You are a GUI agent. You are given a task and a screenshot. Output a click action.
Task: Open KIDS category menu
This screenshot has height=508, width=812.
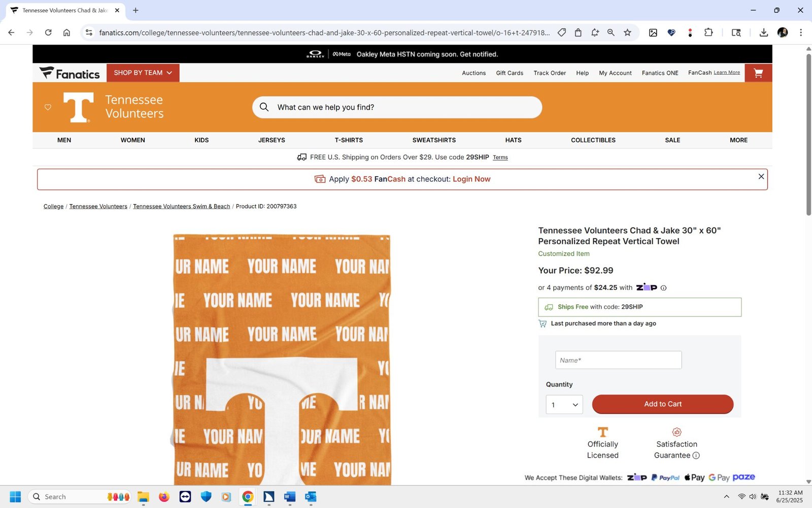(201, 140)
